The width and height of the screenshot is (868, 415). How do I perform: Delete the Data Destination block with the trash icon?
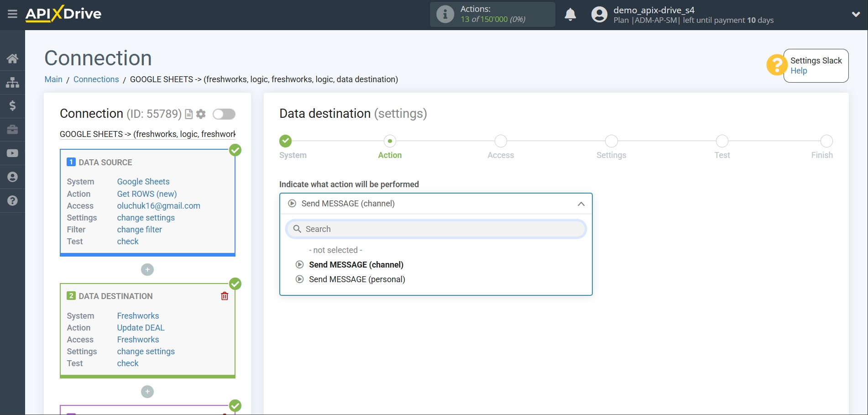click(225, 296)
